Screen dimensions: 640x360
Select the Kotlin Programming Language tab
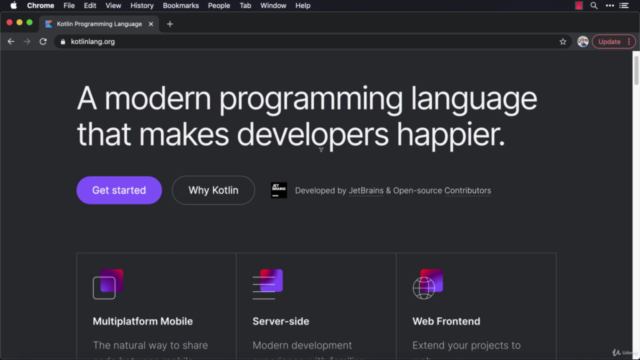coord(99,24)
